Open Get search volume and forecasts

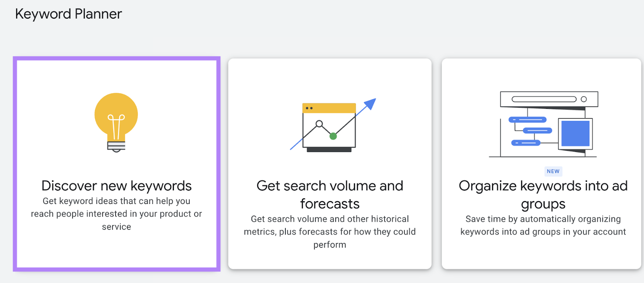[329, 163]
